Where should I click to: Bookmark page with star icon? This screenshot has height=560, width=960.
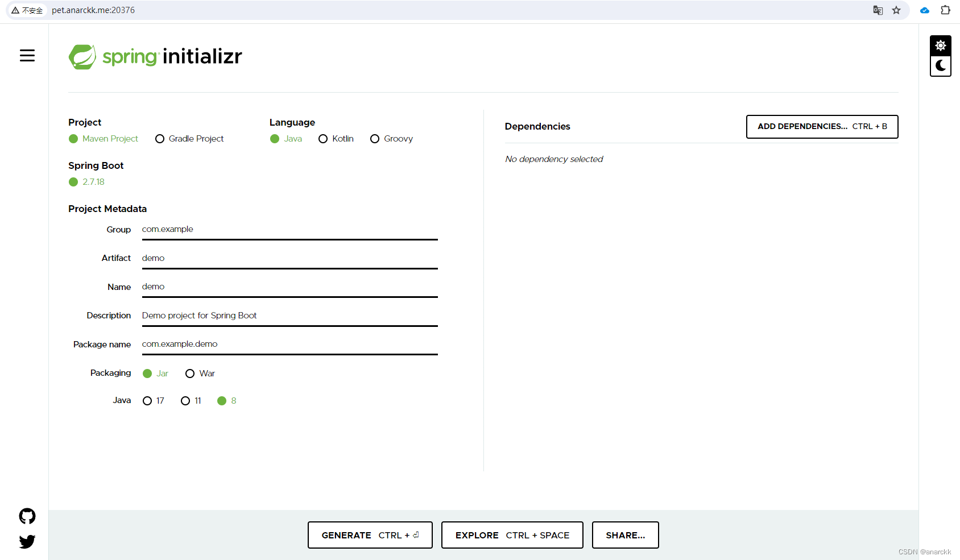[x=896, y=10]
